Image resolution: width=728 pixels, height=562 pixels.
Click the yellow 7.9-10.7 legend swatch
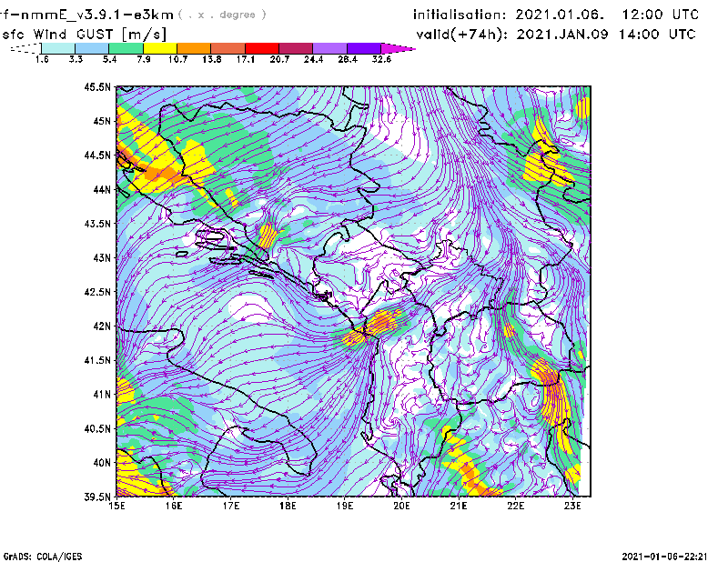click(x=160, y=48)
